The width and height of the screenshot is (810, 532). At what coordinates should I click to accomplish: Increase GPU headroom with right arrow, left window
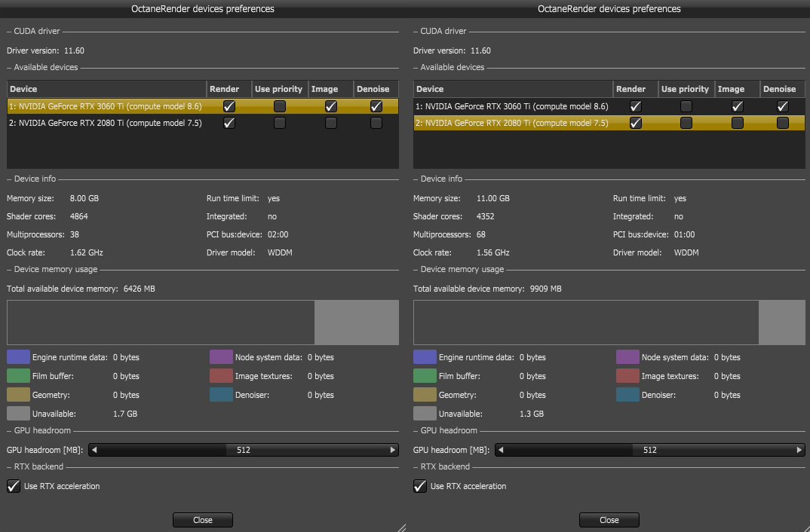[393, 450]
